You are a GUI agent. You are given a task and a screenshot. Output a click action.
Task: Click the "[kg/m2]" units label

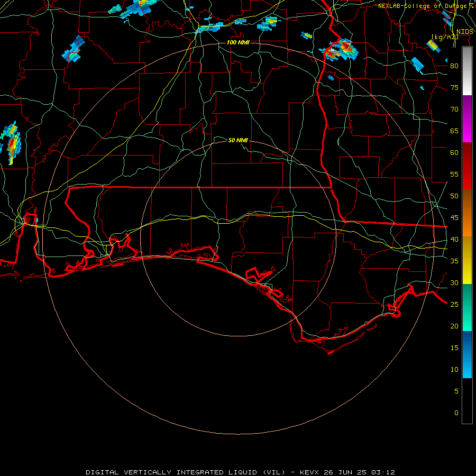[445, 37]
